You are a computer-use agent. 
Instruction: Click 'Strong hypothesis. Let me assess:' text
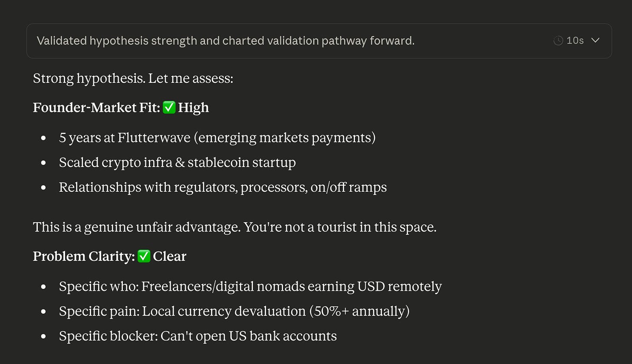tap(133, 79)
